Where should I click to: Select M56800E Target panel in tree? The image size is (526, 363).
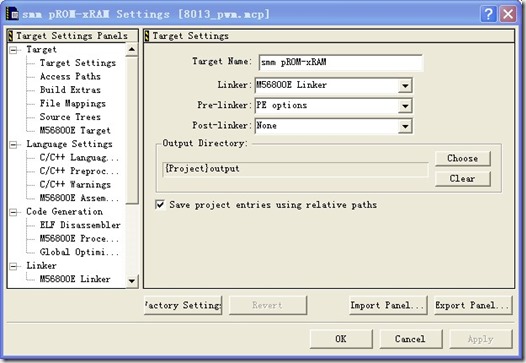tap(75, 131)
